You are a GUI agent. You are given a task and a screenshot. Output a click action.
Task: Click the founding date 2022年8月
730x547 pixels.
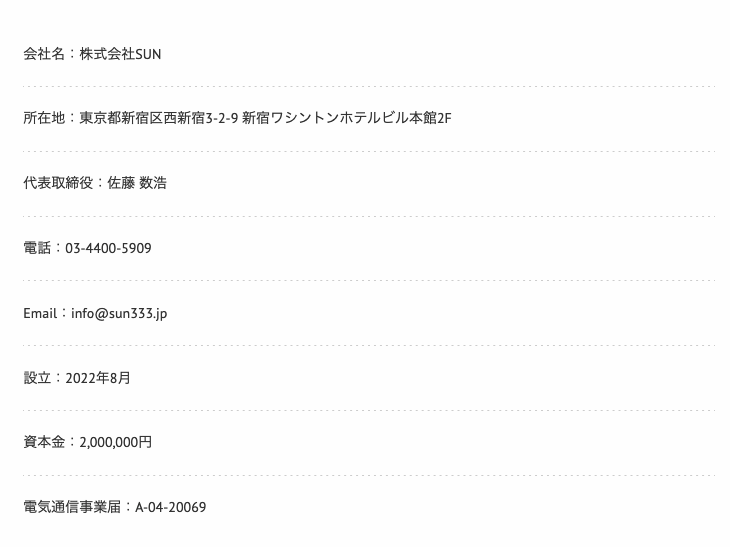pyautogui.click(x=98, y=378)
